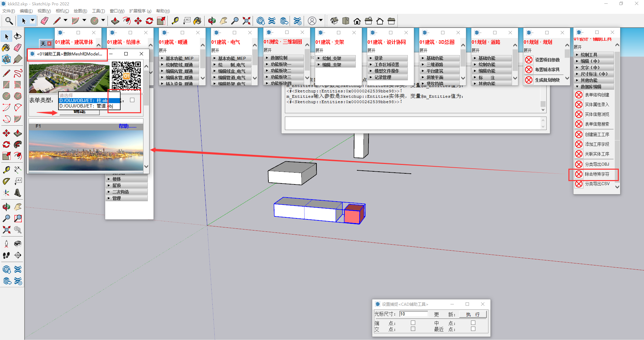Choose D:/OUJI/OBJ/ET: 管道.obj list option

(x=89, y=106)
